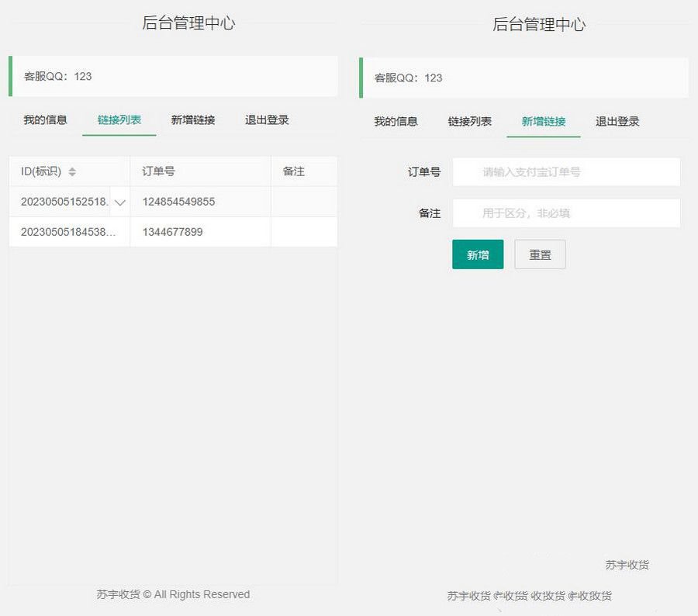Click the 备注 remarks input field
698x616 pixels.
[567, 212]
